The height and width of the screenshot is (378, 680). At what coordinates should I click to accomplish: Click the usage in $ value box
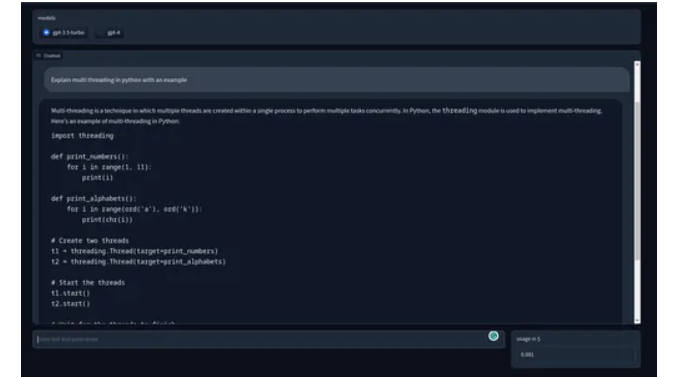575,355
